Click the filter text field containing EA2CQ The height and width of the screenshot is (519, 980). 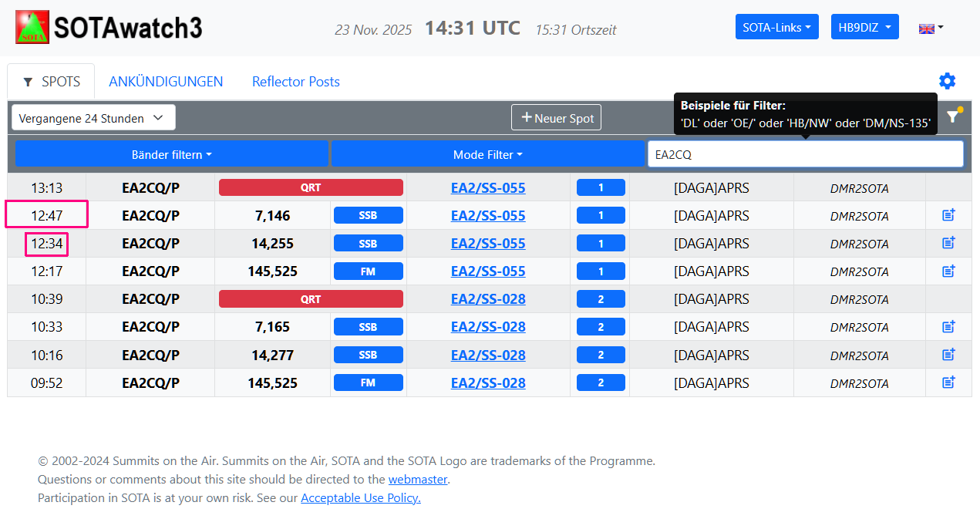(805, 154)
